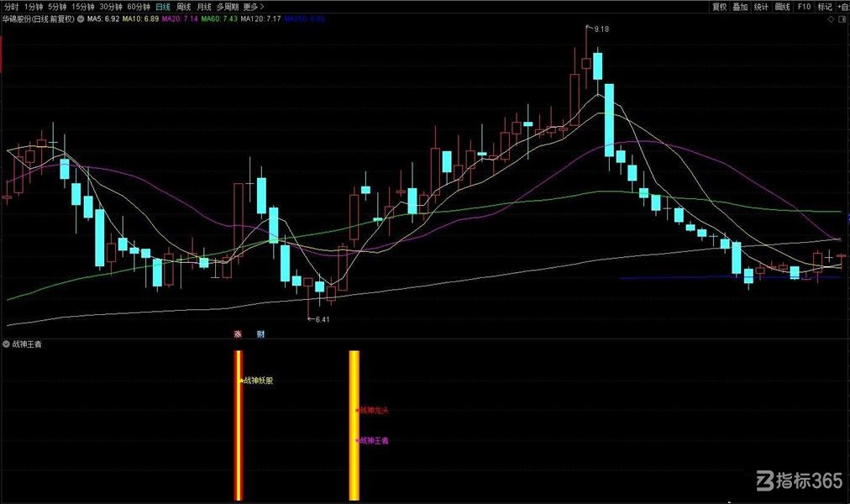Expand the 更多 periods list
Screen dimensions: 850x504
[x=254, y=7]
